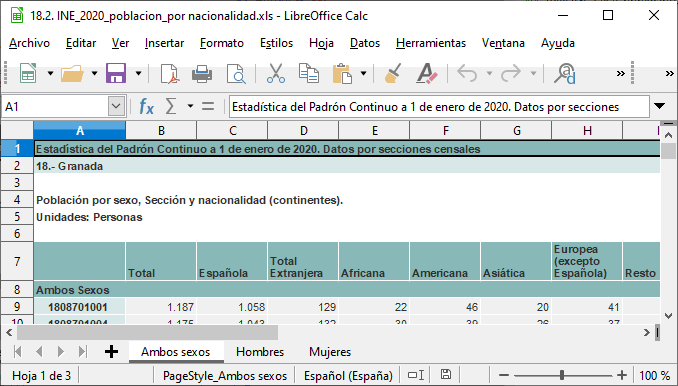Open the Undo history dropdown arrow

(x=489, y=73)
